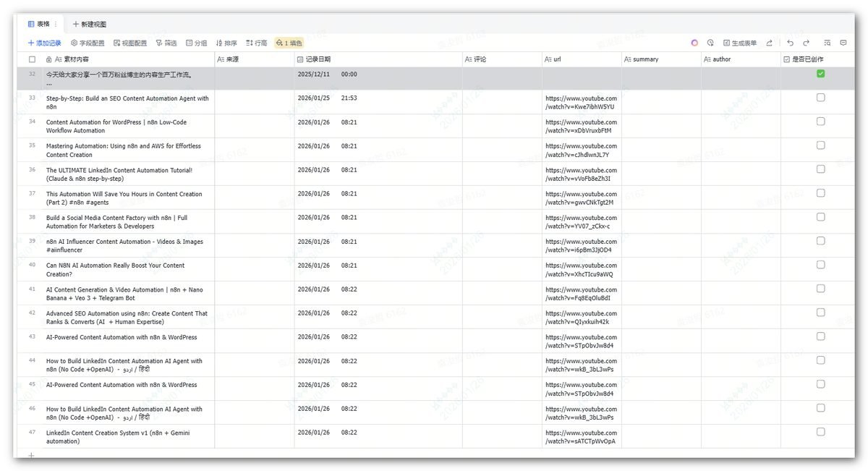Click 生成表单 generate form button
The width and height of the screenshot is (868, 471).
(x=740, y=43)
